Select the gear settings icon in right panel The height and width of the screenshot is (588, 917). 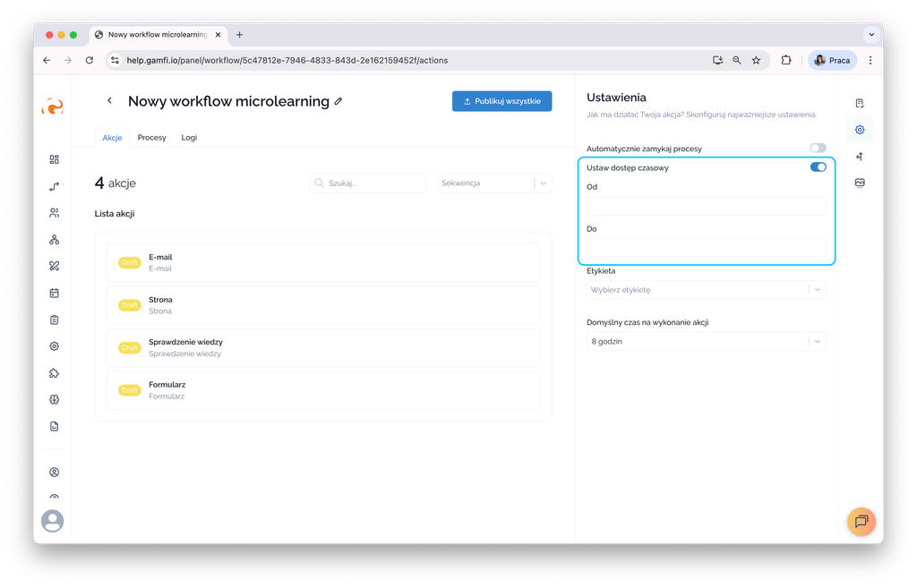click(x=860, y=130)
